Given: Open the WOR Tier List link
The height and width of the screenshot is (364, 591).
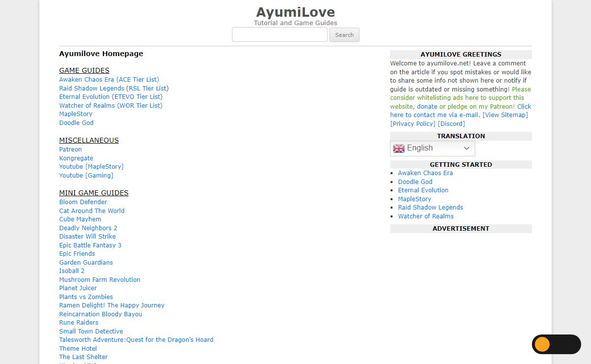Looking at the screenshot, I should point(139,106).
